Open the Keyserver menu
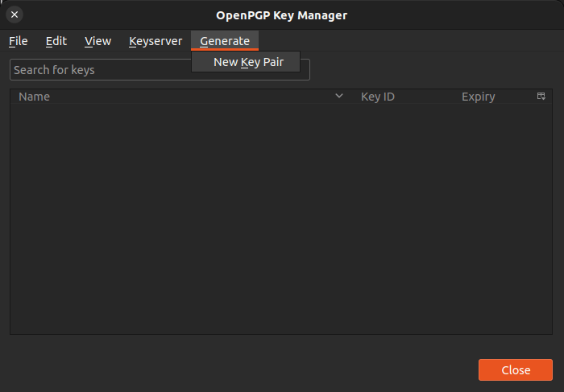 coord(156,41)
